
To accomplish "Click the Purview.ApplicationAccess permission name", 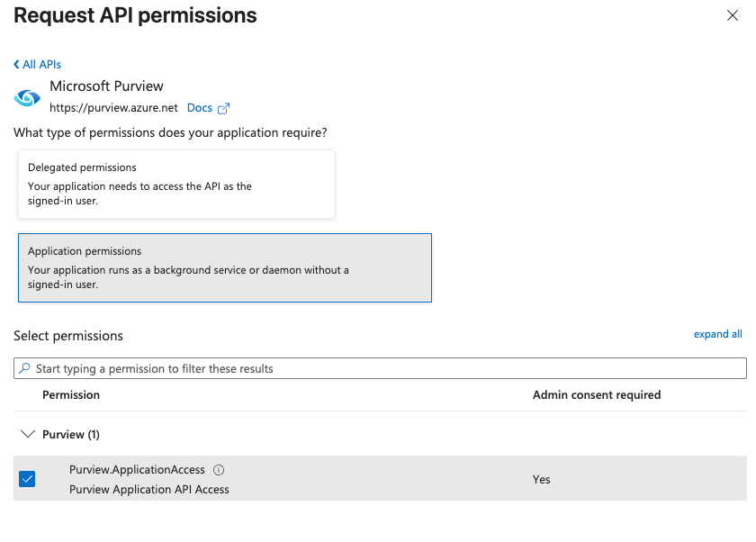I will pyautogui.click(x=137, y=470).
